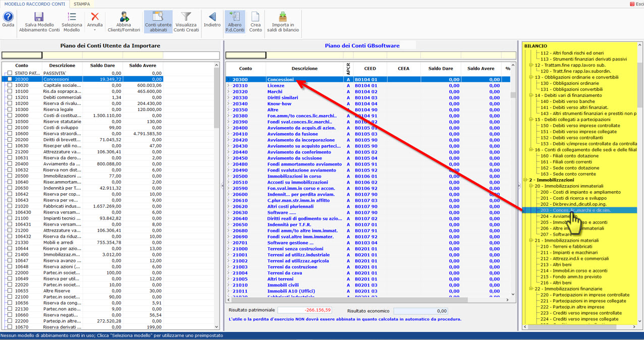Click Conto filter field in left panel
The height and width of the screenshot is (340, 644).
click(22, 55)
